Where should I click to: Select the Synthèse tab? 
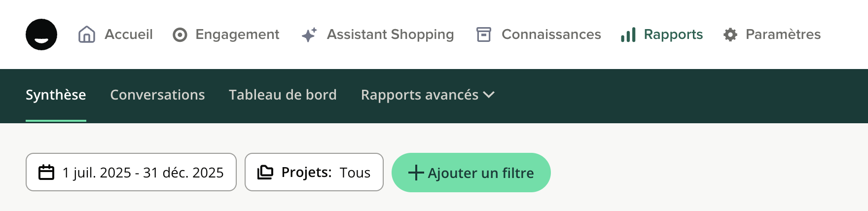pos(56,95)
